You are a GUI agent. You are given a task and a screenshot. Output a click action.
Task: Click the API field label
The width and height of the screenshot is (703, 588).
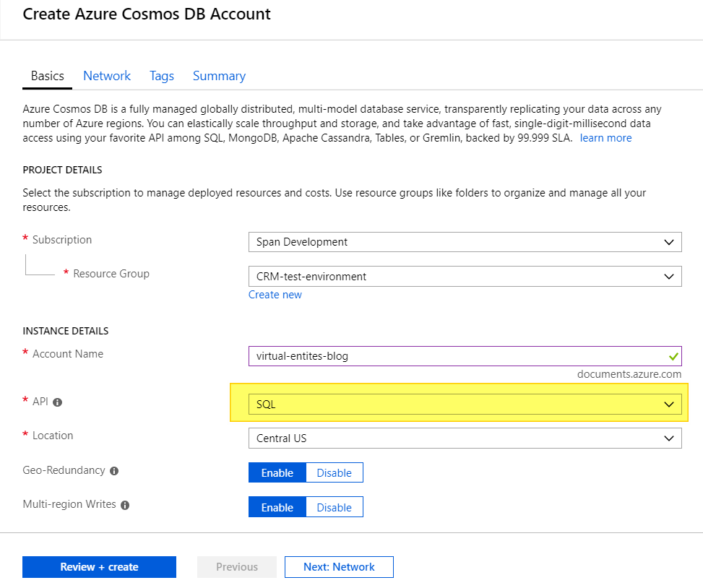[40, 402]
